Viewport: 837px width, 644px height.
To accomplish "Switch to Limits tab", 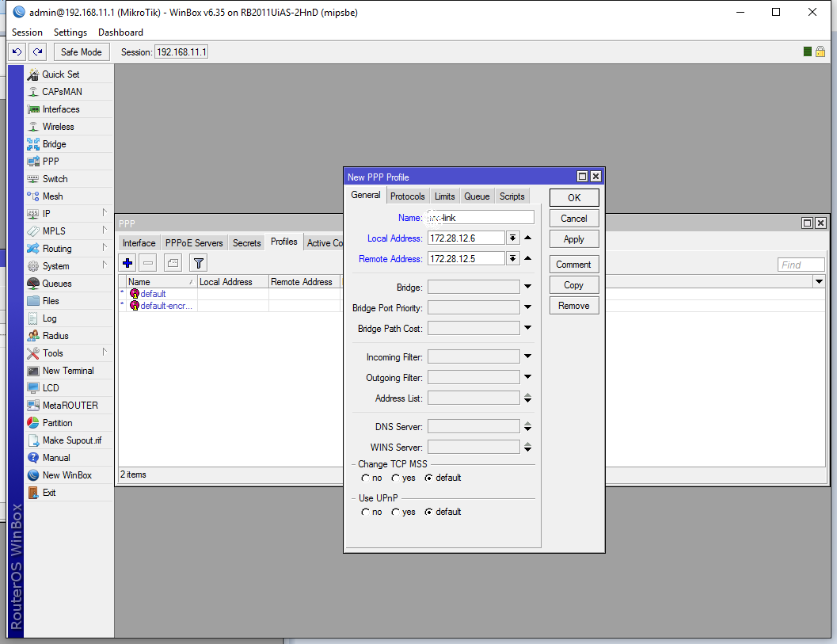I will click(444, 196).
